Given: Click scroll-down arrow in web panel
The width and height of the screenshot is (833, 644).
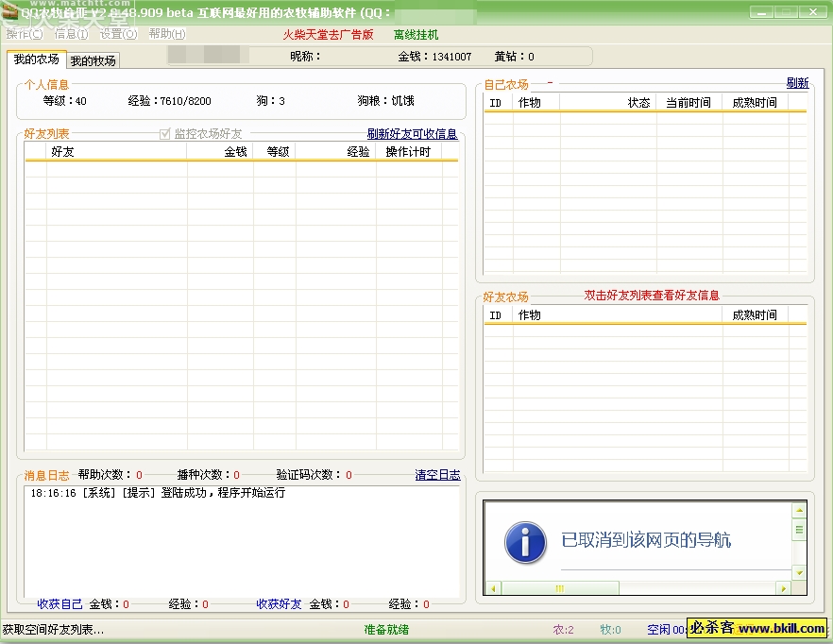Looking at the screenshot, I should [799, 572].
